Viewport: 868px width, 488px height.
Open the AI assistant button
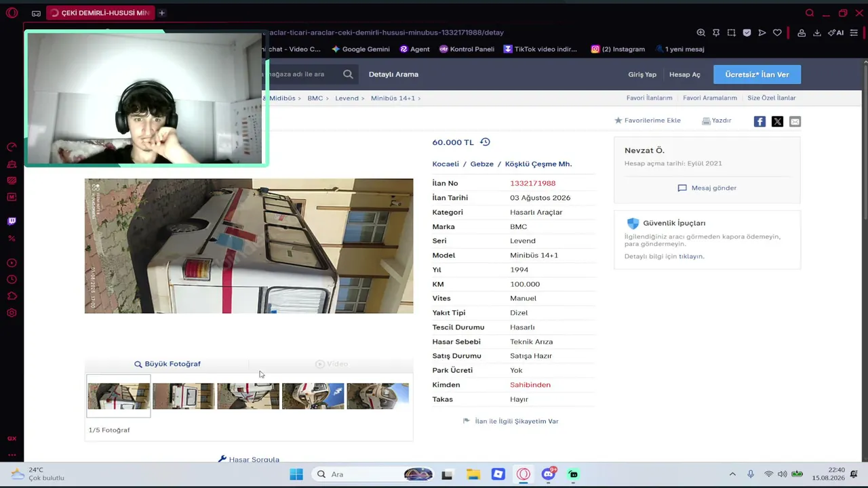point(835,33)
